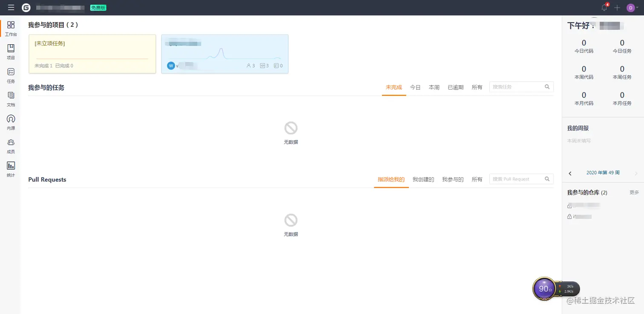Click the 我的周报 heading
The height and width of the screenshot is (314, 644).
(x=578, y=128)
